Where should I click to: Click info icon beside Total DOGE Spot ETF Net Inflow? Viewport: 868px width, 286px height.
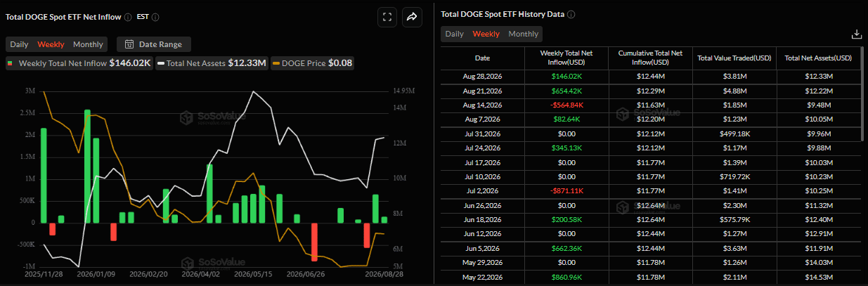pos(127,17)
